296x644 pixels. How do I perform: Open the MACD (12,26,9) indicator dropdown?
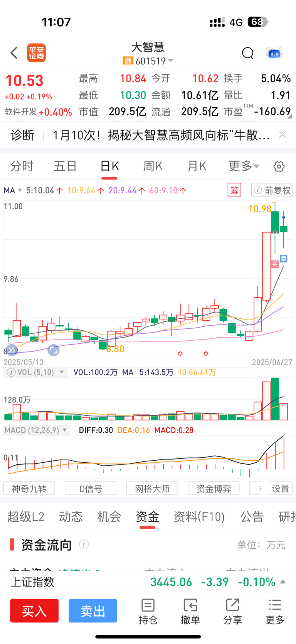(x=36, y=430)
